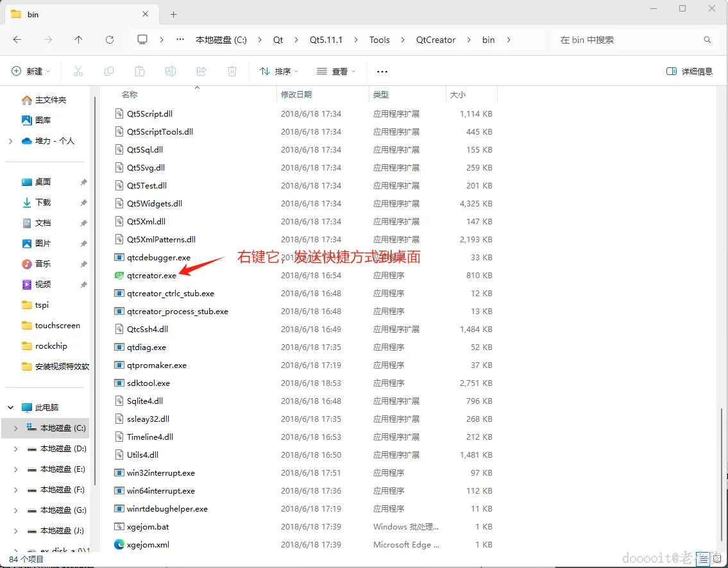Click the forward navigation arrow
The height and width of the screenshot is (568, 728).
pos(48,40)
